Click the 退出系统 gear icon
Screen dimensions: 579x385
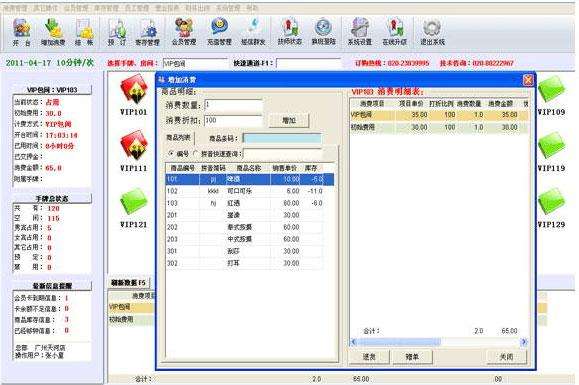432,32
